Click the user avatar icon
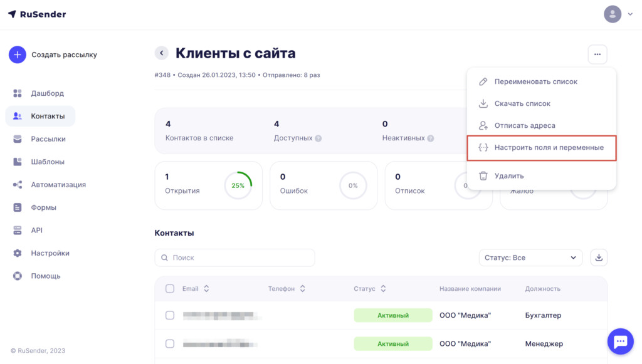Screen dimensions: 642x364 (x=613, y=14)
